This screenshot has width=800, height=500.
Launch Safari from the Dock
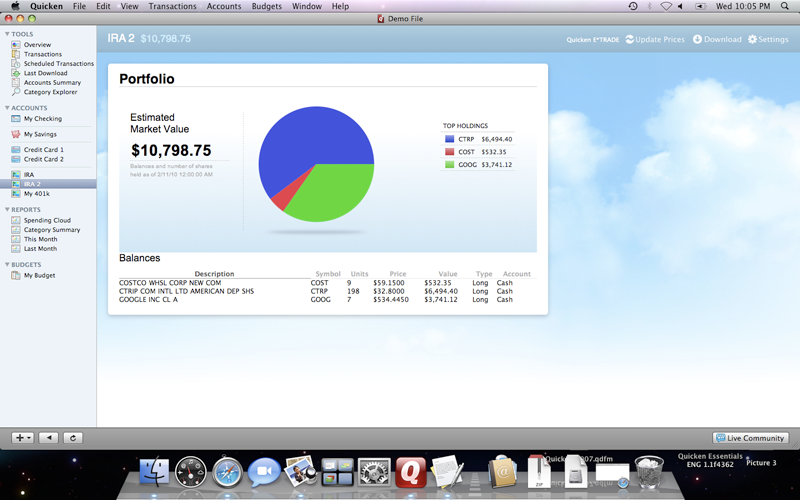click(x=227, y=472)
